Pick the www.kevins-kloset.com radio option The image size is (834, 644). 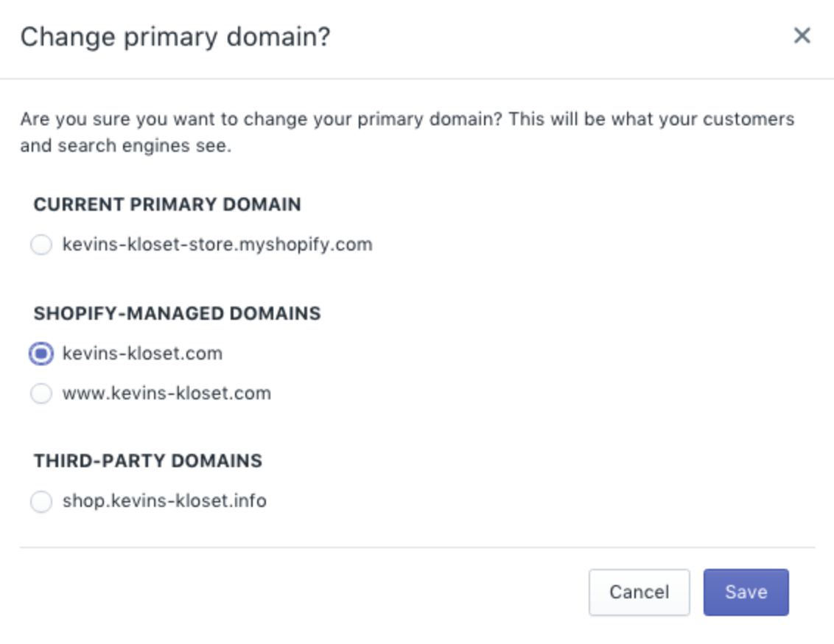[x=41, y=393]
